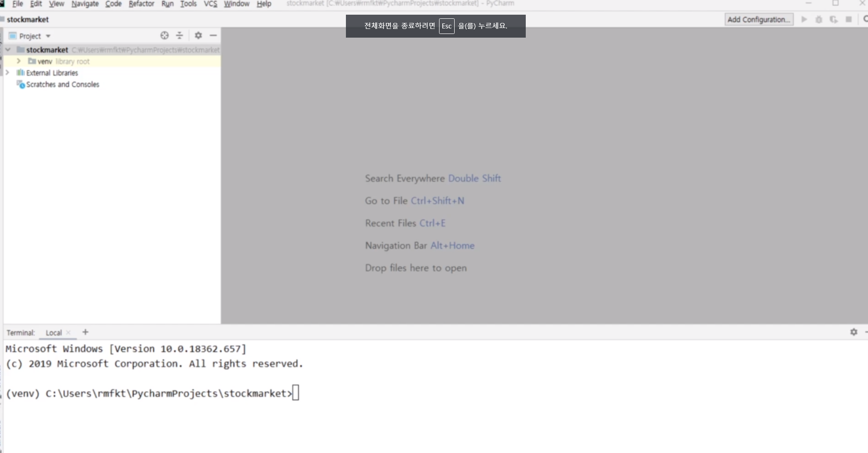
Task: Close the Local terminal tab
Action: (x=68, y=332)
